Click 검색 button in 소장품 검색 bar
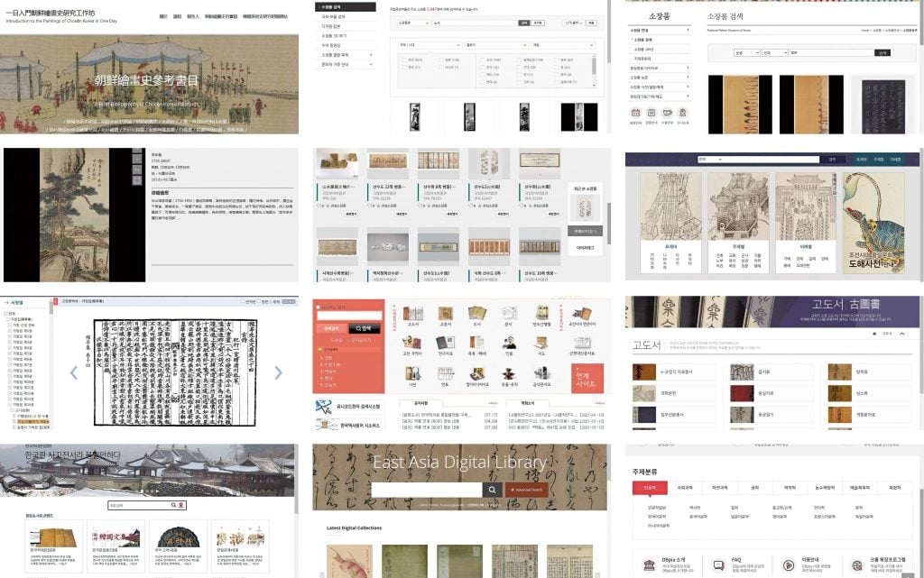 (882, 53)
